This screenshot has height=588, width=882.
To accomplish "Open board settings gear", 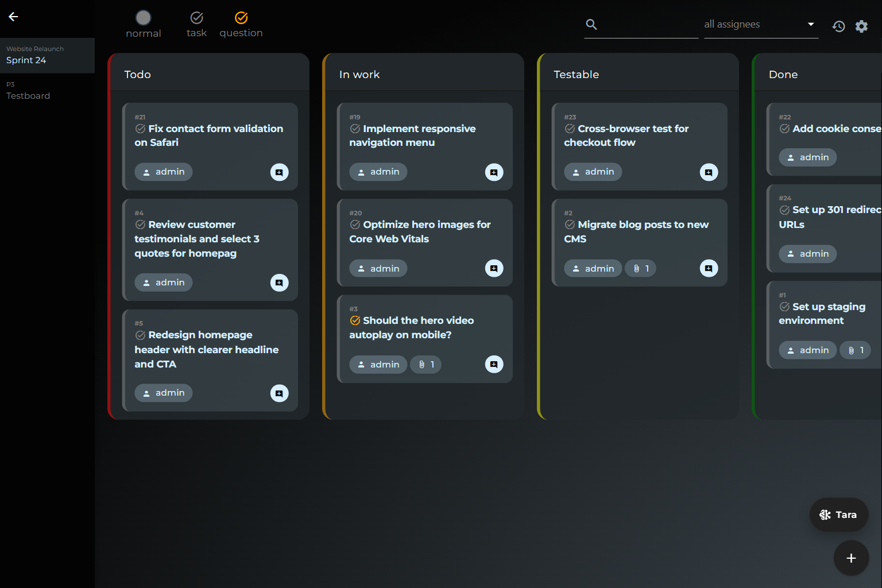I will pos(861,26).
